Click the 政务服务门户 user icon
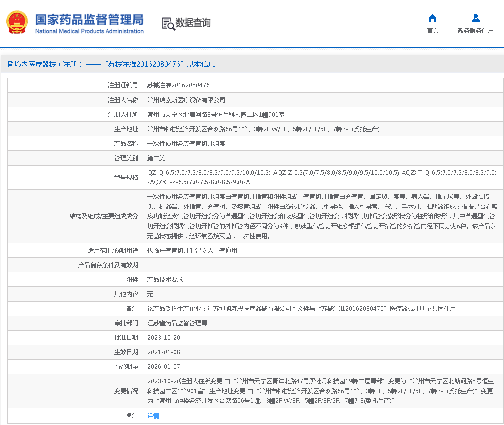Image resolution: width=504 pixels, height=425 pixels. (475, 18)
